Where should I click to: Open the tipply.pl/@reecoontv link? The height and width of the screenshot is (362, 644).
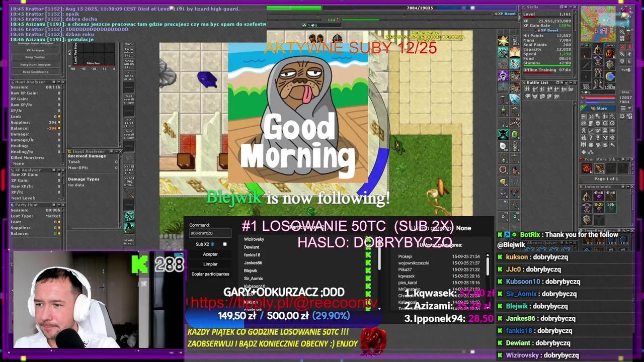tap(284, 302)
